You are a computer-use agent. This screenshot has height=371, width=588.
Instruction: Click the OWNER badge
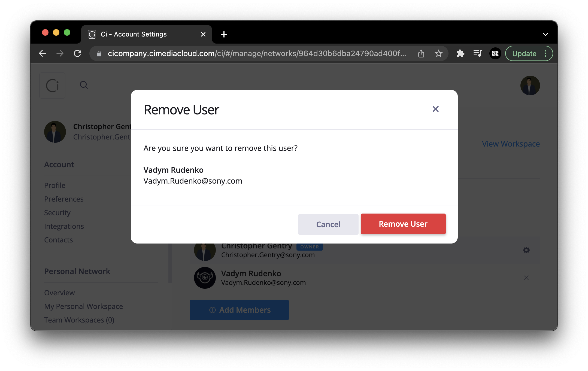point(310,247)
